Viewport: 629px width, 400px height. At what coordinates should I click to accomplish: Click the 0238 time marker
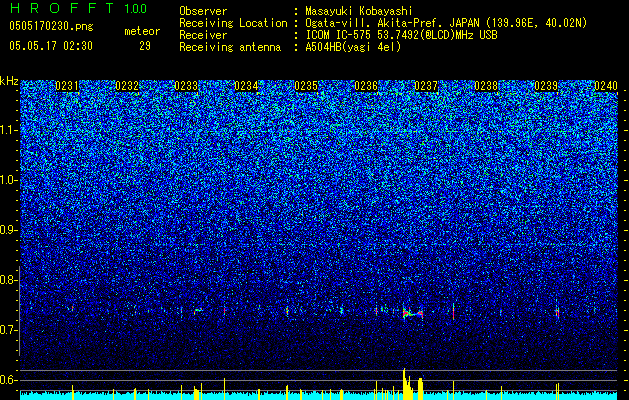[486, 86]
